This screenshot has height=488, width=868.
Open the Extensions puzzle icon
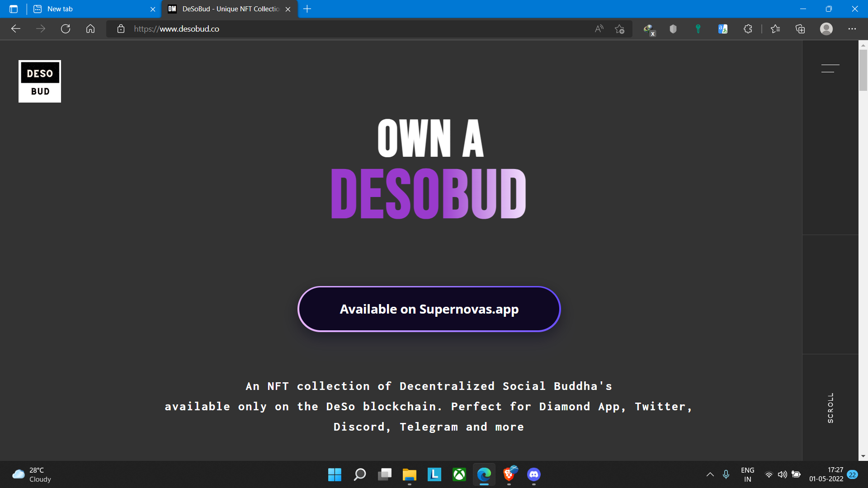(x=748, y=29)
